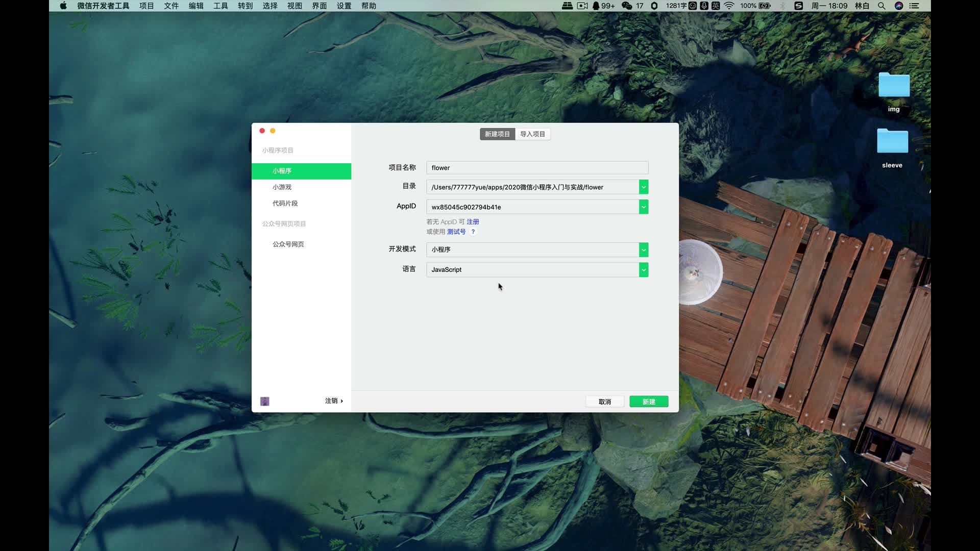
Task: Open the 选择 menu
Action: pos(270,6)
